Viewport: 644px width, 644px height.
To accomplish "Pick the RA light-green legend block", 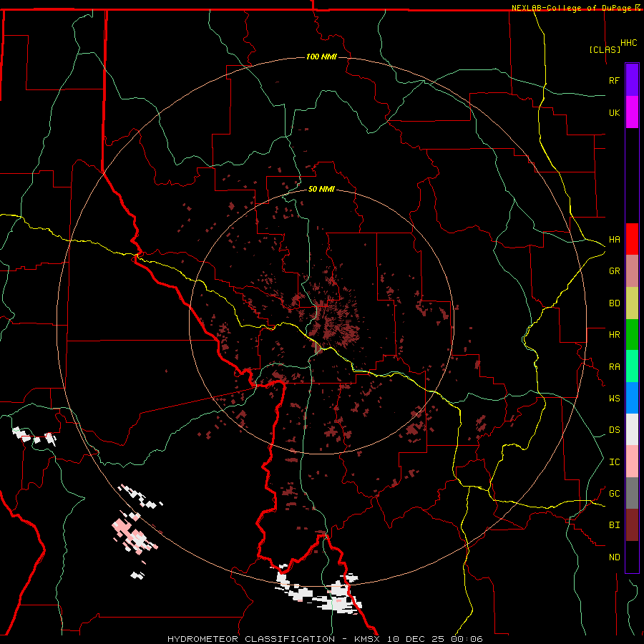I will (632, 366).
